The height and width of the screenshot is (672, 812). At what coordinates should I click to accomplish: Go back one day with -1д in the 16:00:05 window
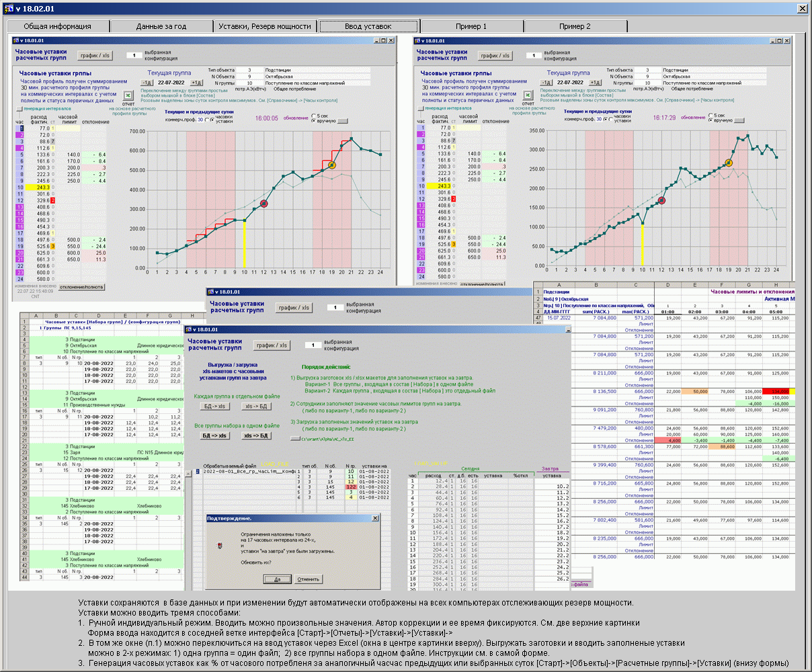click(147, 83)
